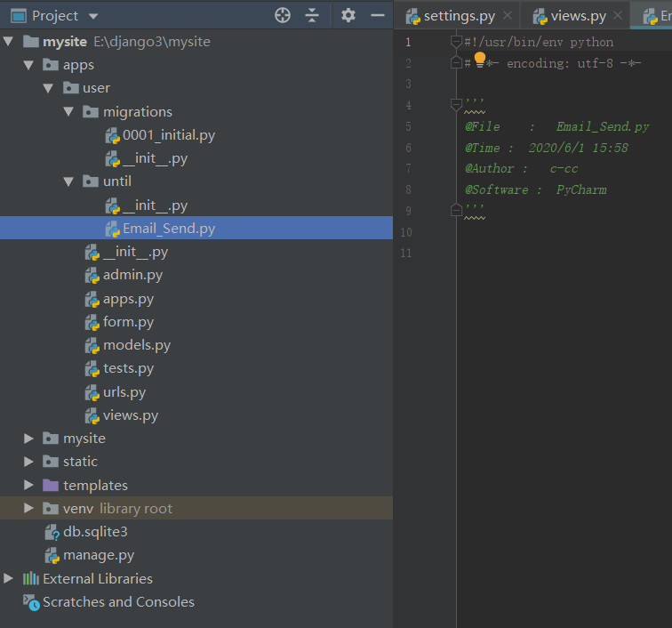Fold the comment block at line 1

click(456, 42)
